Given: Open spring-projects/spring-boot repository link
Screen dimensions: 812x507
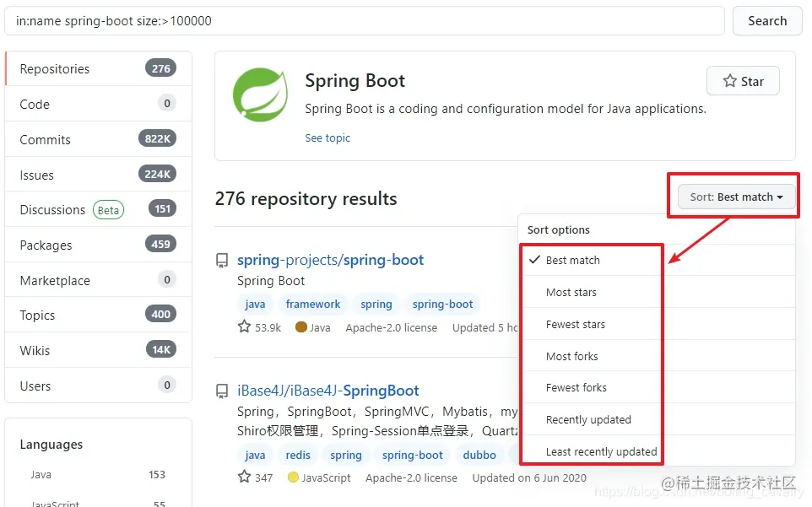Looking at the screenshot, I should [330, 260].
